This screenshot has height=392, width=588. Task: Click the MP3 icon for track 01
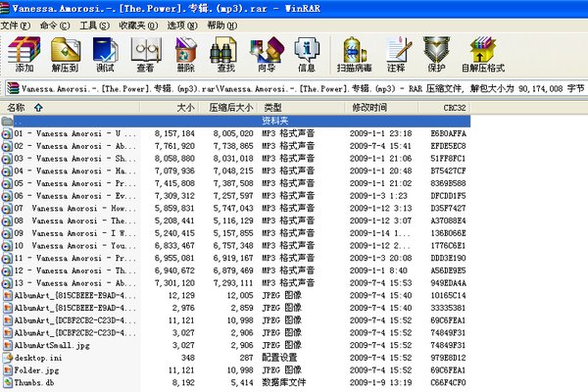[x=7, y=134]
